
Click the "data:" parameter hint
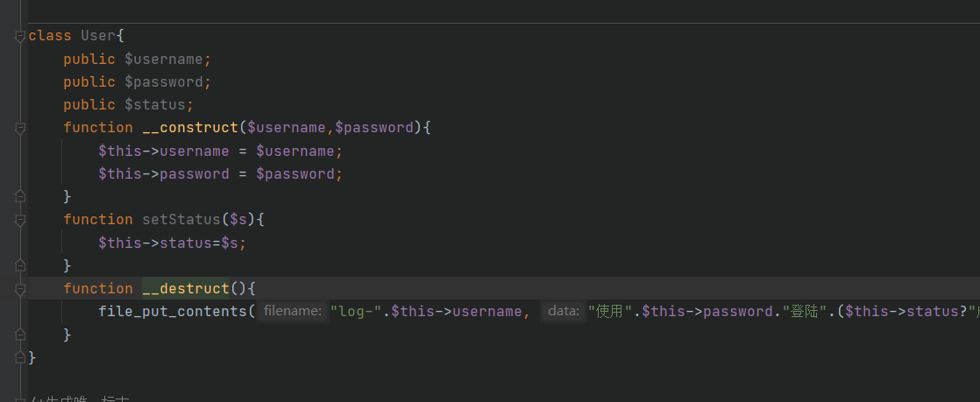564,311
